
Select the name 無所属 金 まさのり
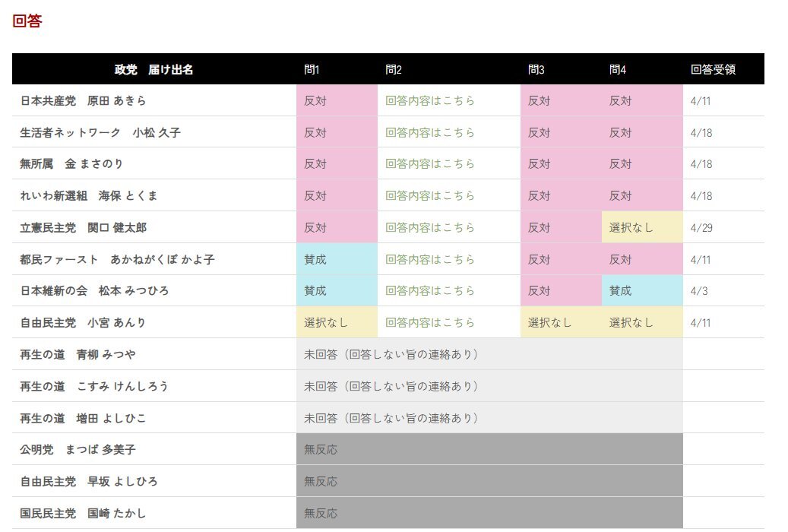tap(71, 164)
